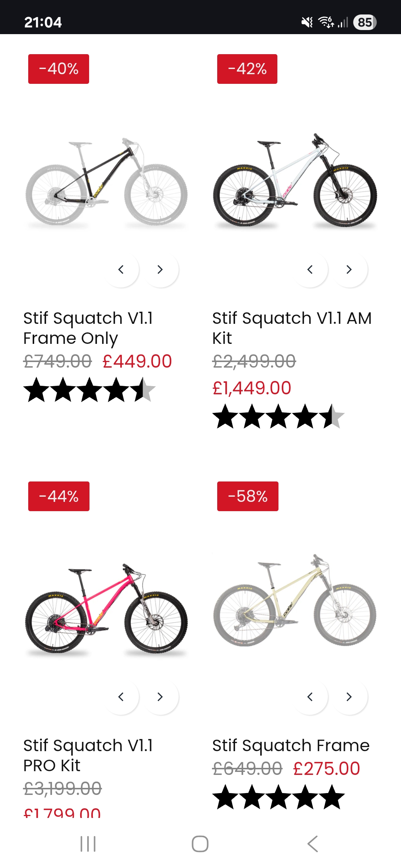Tap the Android back navigation button
The image size is (401, 868).
tap(313, 844)
